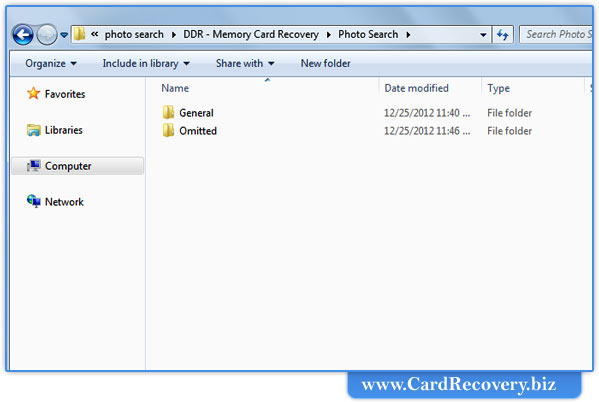Click date '12/25/2012 11:40' of General
The image size is (599, 402).
[x=427, y=113]
